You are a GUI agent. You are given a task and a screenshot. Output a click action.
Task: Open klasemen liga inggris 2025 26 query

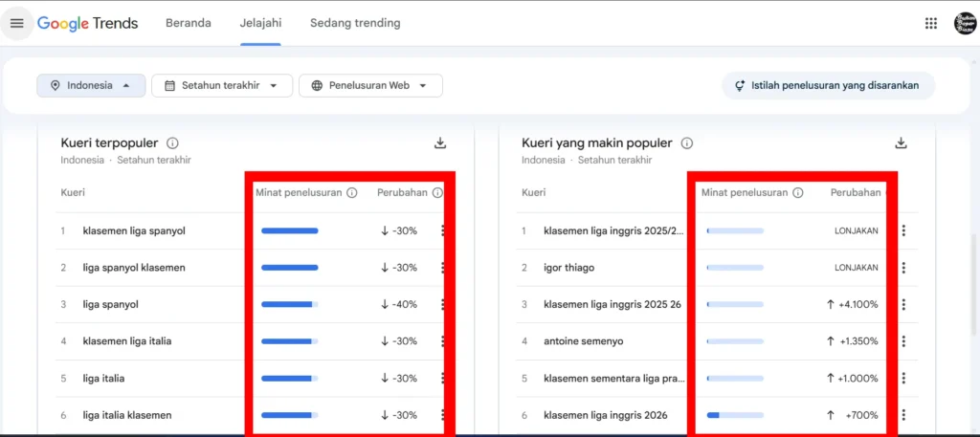coord(612,305)
